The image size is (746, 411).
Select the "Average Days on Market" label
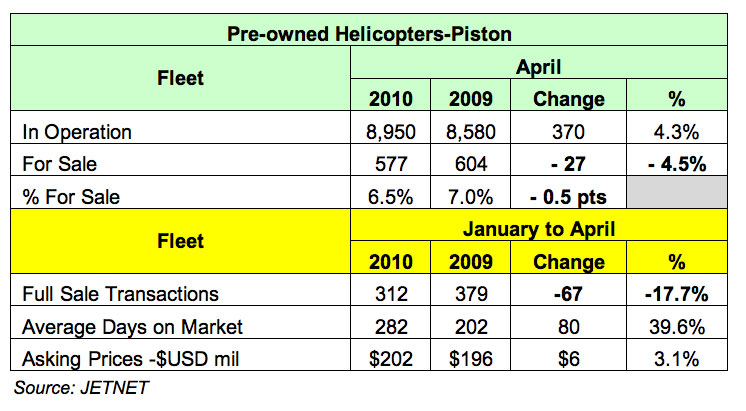126,325
